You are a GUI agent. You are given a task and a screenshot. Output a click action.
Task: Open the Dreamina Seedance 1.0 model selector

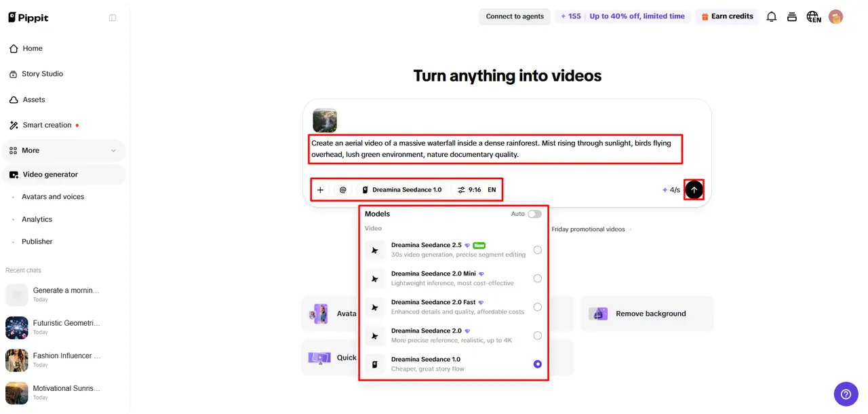tap(402, 190)
